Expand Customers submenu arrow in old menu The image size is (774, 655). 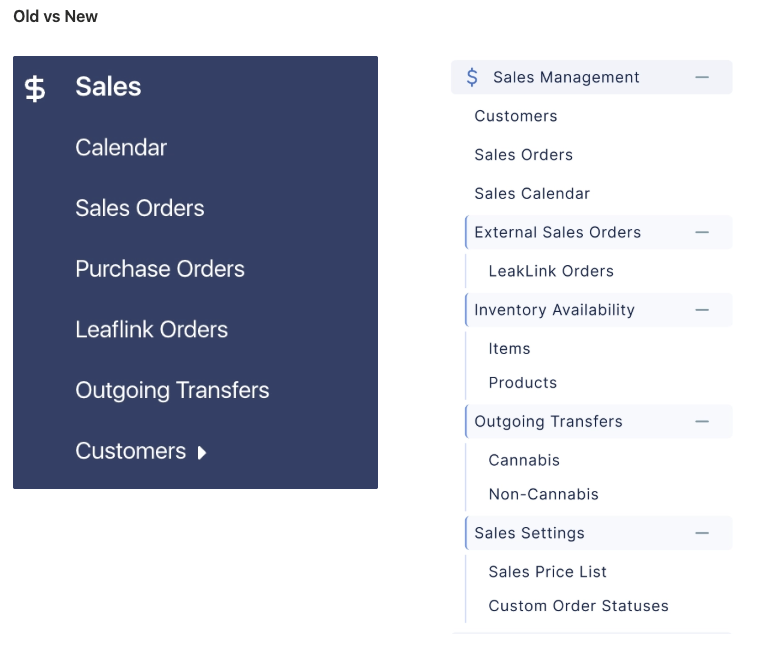click(201, 453)
